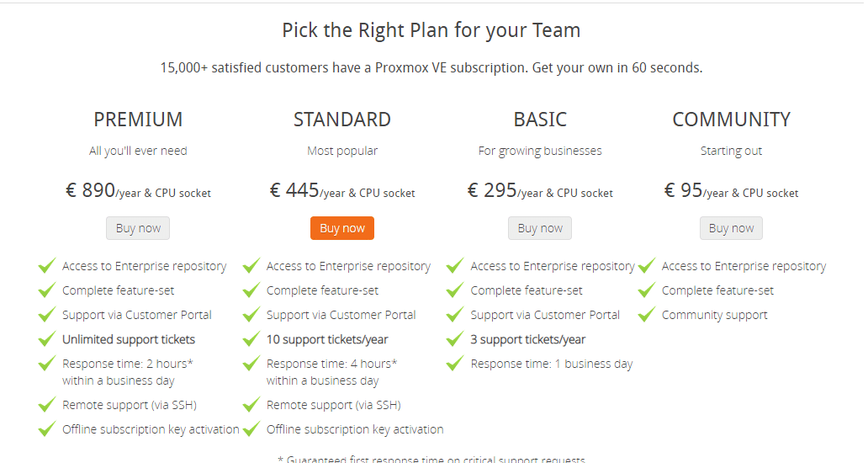This screenshot has width=868, height=463.
Task: Click Basic's Support via Customer Portal text
Action: click(x=545, y=315)
